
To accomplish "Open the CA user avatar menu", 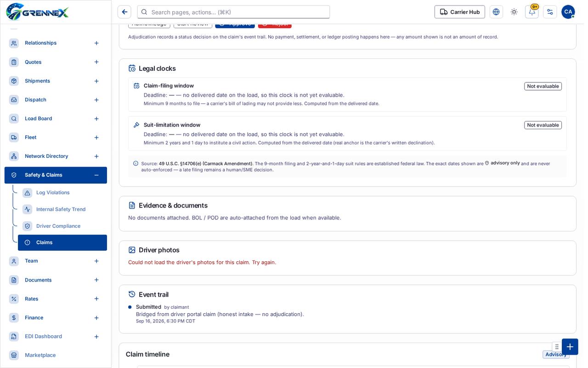I will pos(568,12).
